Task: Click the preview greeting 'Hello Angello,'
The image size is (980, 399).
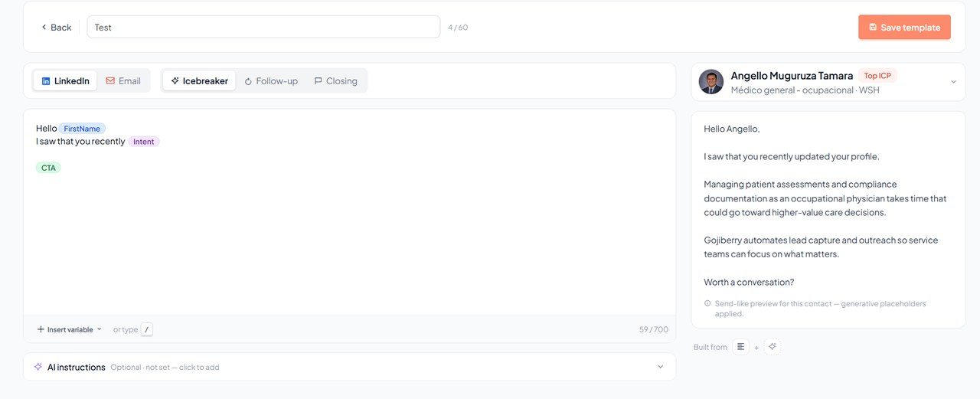Action: point(732,129)
